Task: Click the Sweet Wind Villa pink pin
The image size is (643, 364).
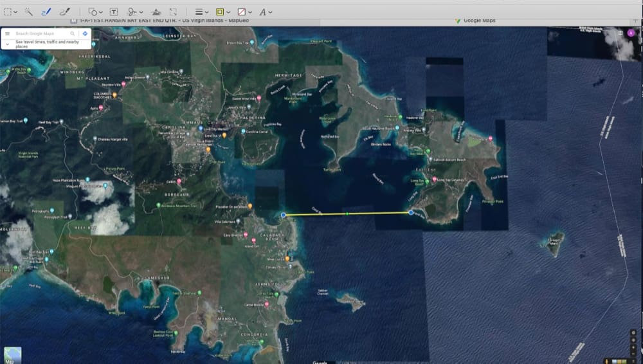Action: click(x=258, y=98)
